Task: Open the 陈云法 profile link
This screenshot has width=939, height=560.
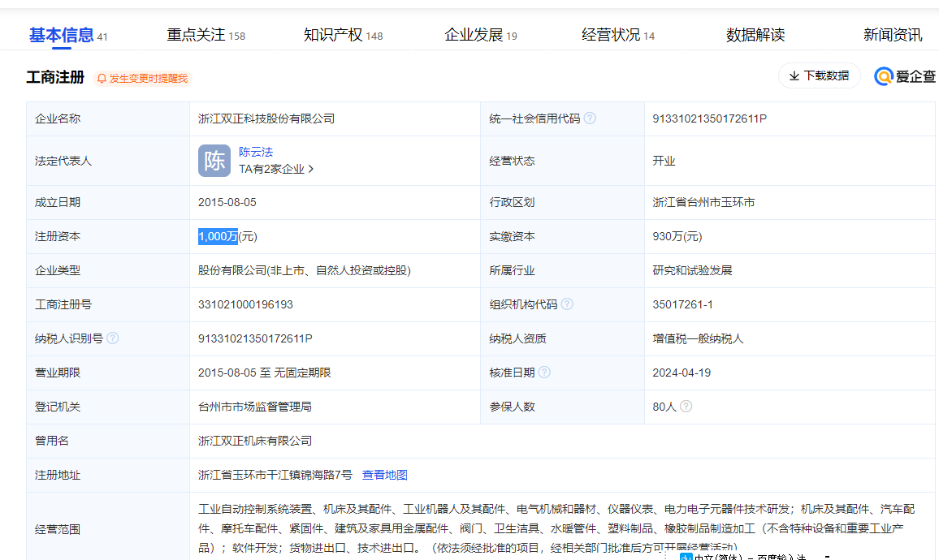Action: click(x=256, y=152)
